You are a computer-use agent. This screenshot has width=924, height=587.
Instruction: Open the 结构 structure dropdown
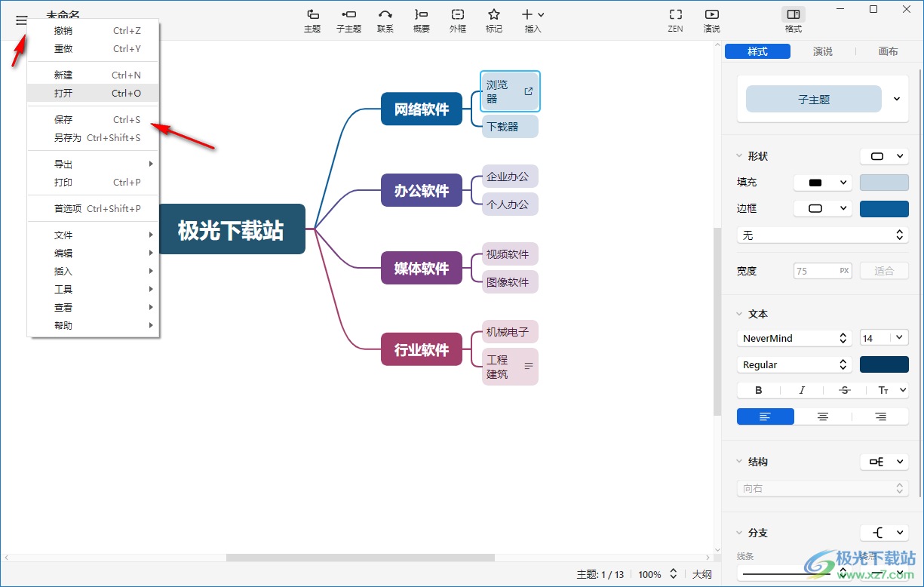[884, 462]
